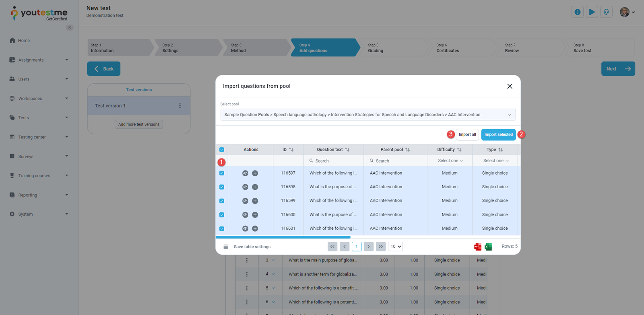Image resolution: width=644 pixels, height=315 pixels.
Task: Uncheck the select-all checkbox in table header
Action: [222, 150]
